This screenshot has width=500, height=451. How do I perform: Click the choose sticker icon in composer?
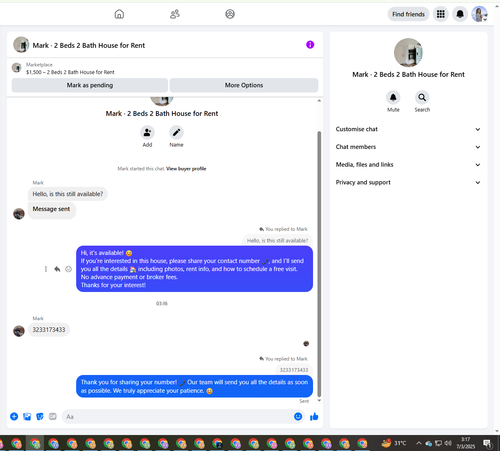click(x=40, y=416)
